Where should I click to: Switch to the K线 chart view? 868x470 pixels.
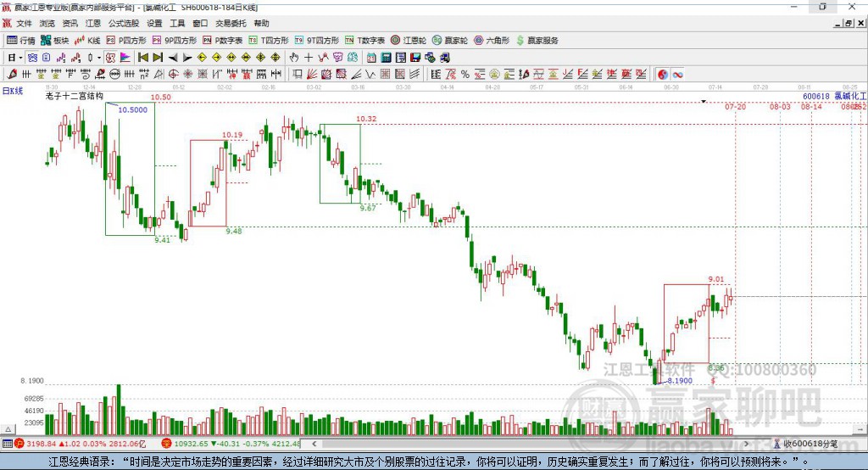click(x=87, y=41)
